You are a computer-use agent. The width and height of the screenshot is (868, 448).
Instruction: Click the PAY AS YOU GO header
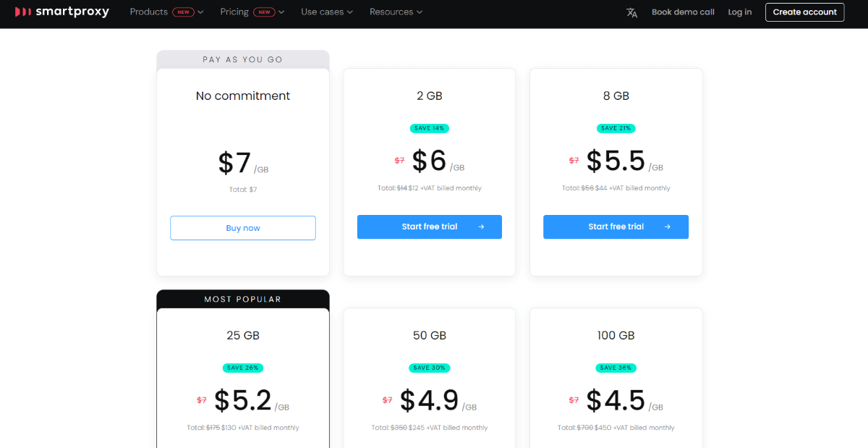point(242,59)
